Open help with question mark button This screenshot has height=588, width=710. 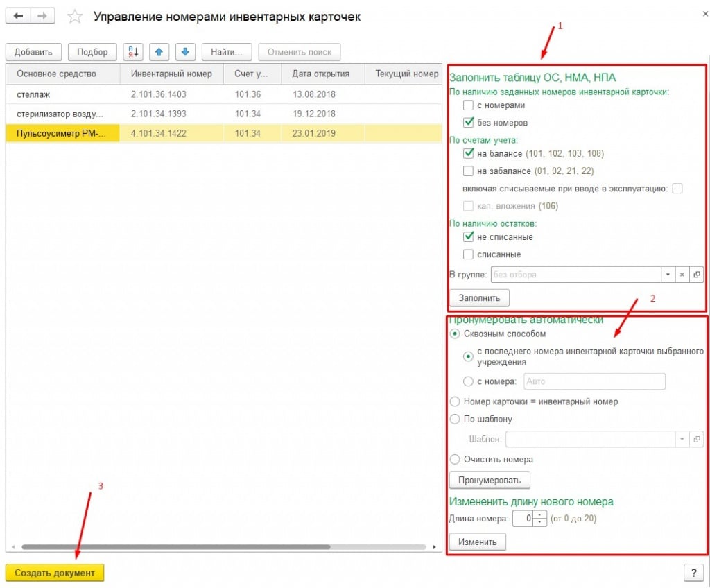point(693,572)
